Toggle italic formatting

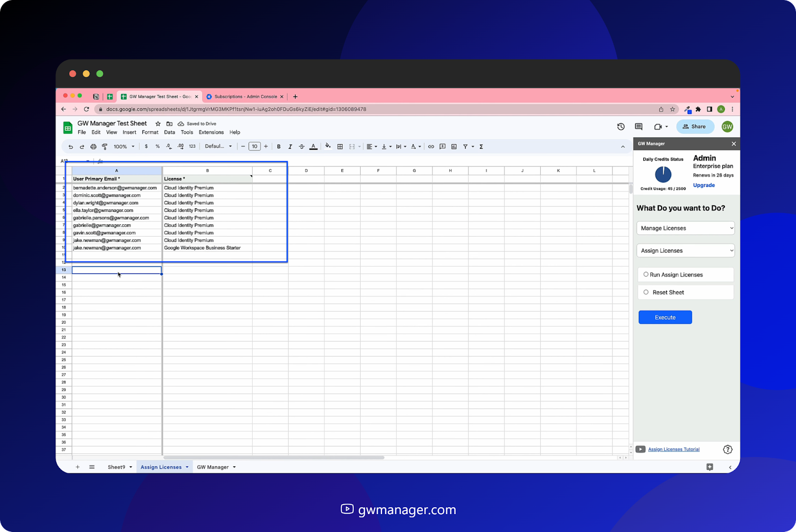point(290,147)
